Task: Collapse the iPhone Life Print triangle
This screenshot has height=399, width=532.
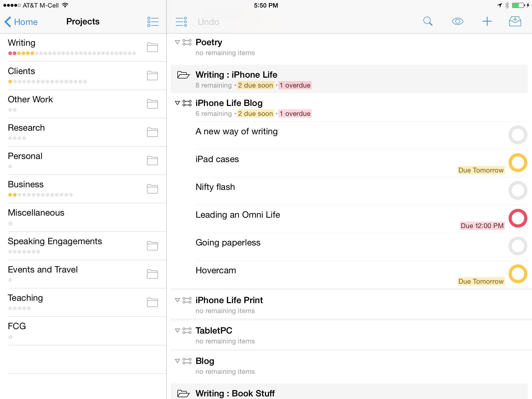Action: pos(177,300)
